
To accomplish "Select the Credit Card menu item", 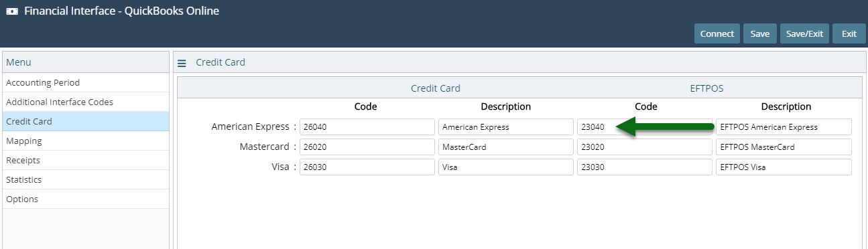I will coord(86,122).
